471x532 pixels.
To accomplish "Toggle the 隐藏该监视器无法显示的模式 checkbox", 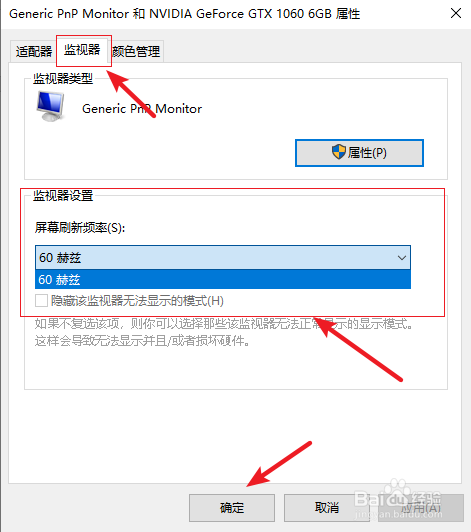I will pos(41,301).
